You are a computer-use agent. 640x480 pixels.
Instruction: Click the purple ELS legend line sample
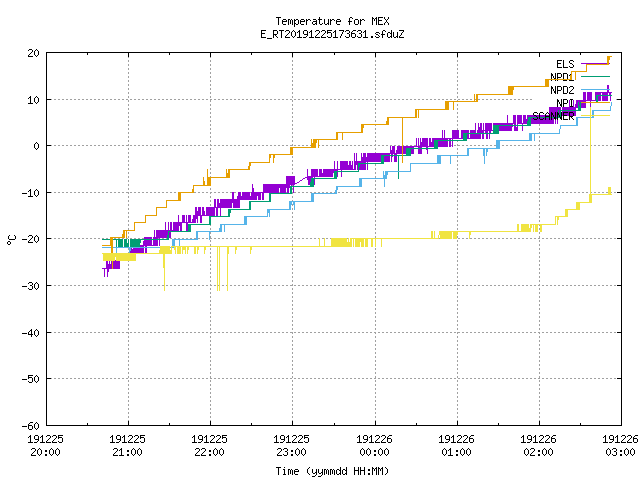tap(595, 64)
